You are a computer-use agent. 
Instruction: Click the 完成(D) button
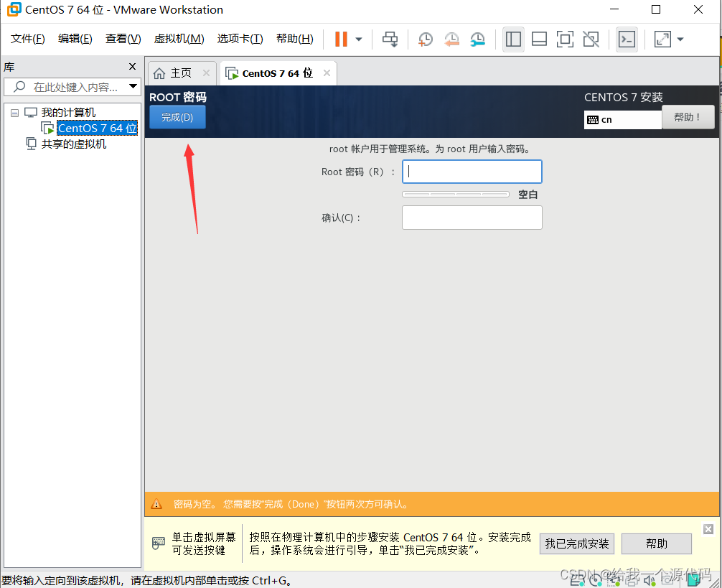(x=177, y=117)
